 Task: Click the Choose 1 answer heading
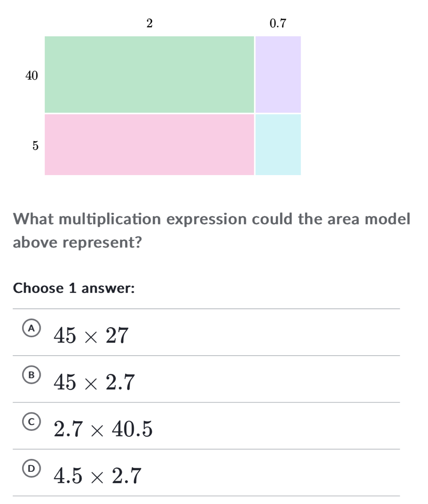tap(74, 288)
